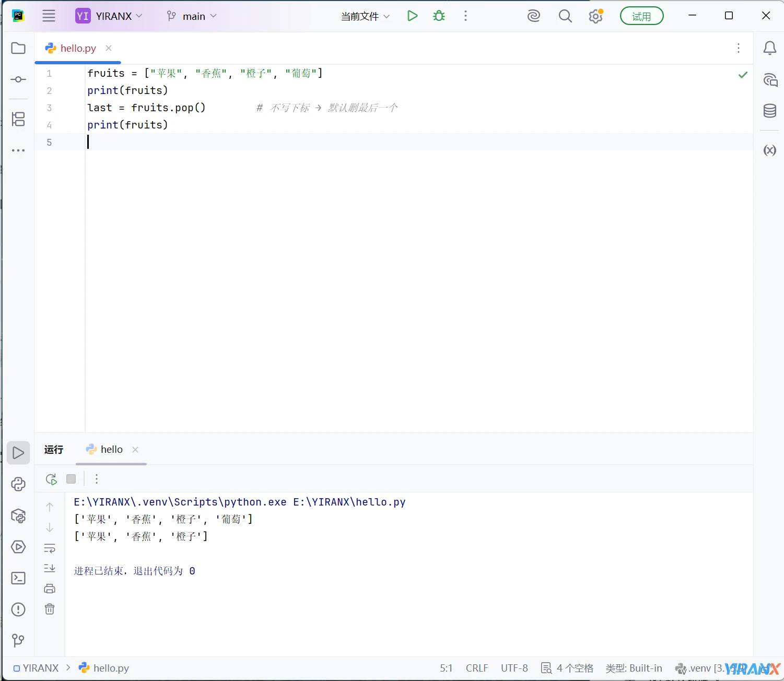Toggle the Run tool window button

[18, 453]
